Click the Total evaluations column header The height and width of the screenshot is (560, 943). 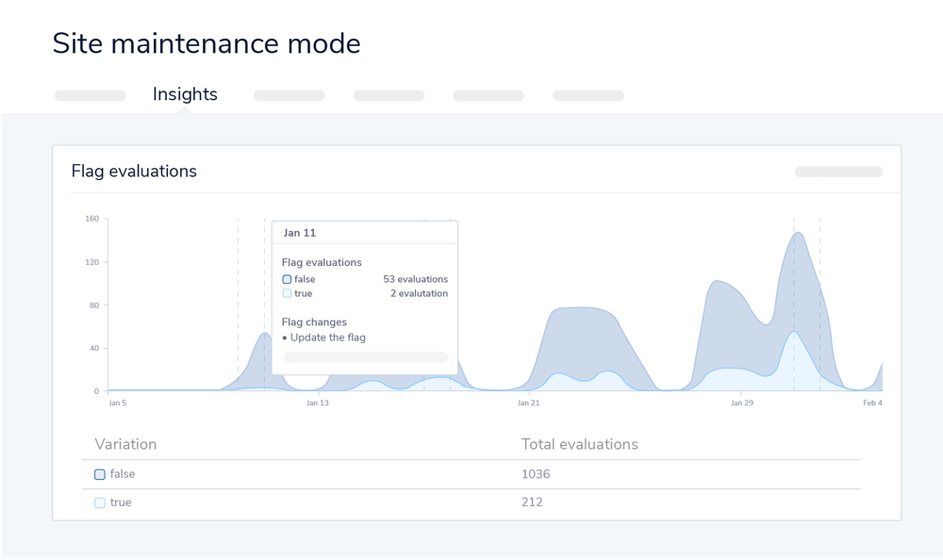coord(579,444)
